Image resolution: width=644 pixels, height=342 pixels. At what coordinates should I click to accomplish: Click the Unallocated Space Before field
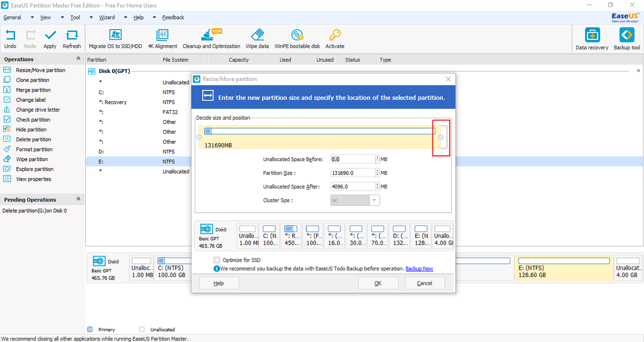coord(352,159)
